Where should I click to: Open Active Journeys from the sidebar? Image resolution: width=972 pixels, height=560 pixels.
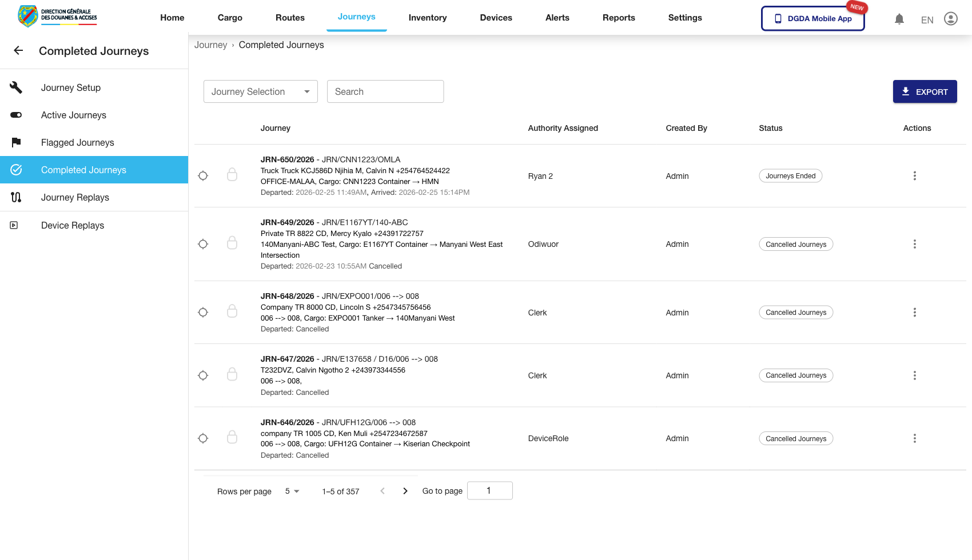coord(74,115)
